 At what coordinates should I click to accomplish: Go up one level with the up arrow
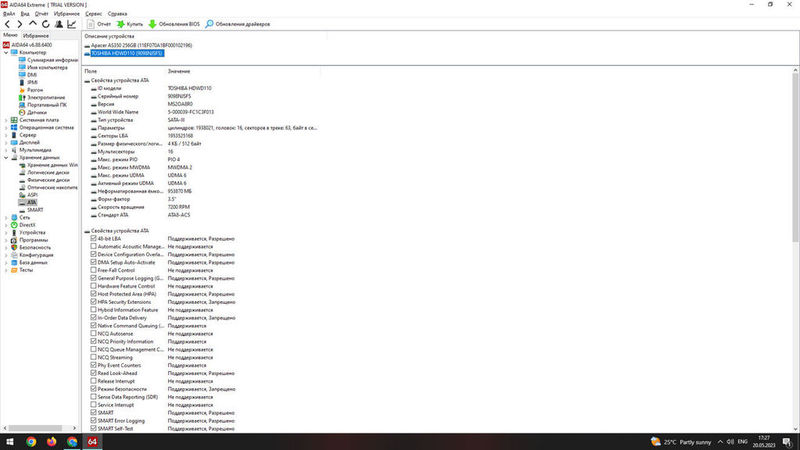pos(33,24)
